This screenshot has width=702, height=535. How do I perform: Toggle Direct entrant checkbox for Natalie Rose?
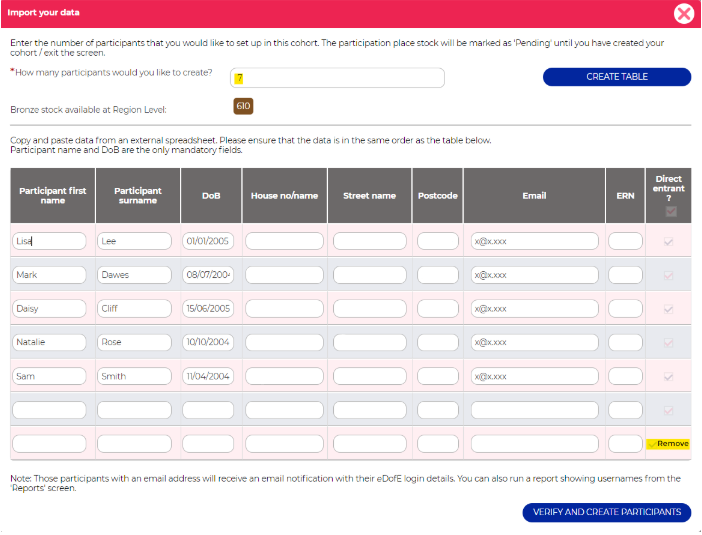[668, 342]
